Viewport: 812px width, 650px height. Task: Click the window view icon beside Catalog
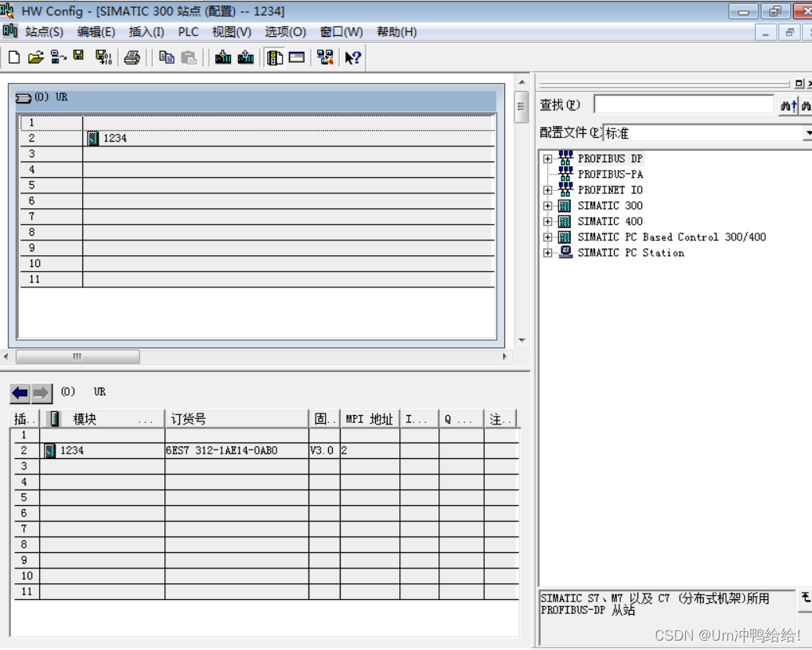(297, 57)
